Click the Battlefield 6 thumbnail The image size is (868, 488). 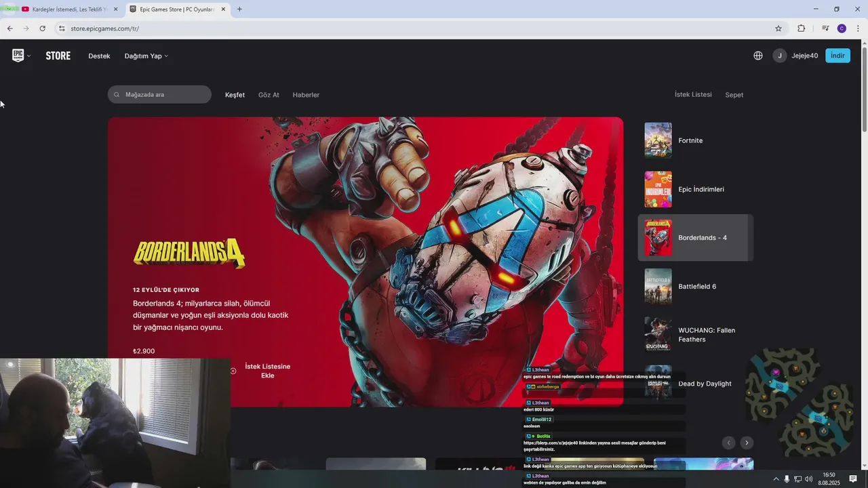(658, 287)
